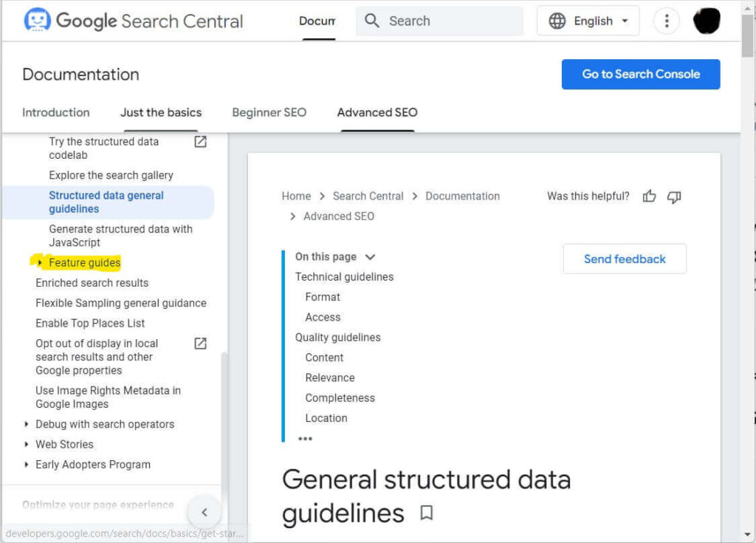The image size is (756, 543).
Task: Expand Debug with search operators
Action: (26, 424)
